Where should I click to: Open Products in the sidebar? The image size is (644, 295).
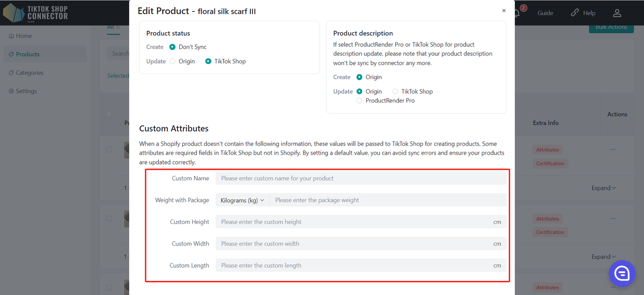click(45, 54)
